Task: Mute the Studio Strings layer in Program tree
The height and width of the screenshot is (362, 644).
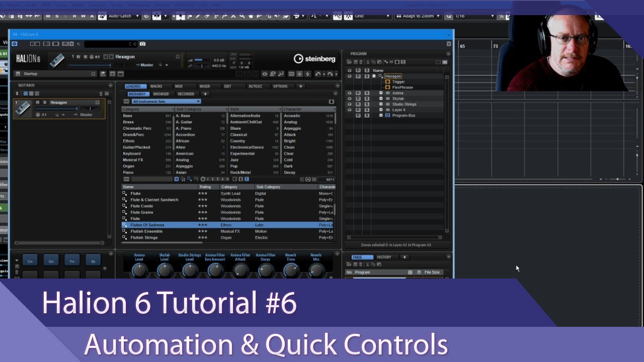Action: point(358,104)
